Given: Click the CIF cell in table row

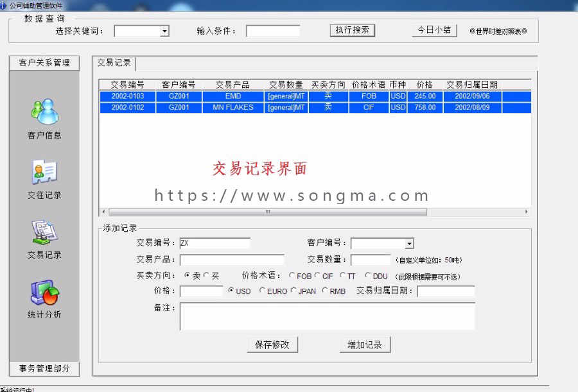Looking at the screenshot, I should coord(369,108).
